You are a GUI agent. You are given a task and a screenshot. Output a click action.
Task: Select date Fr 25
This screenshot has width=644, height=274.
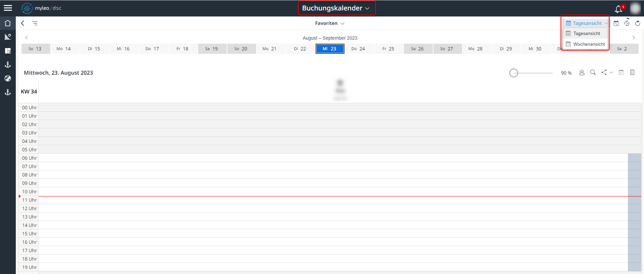coord(389,49)
